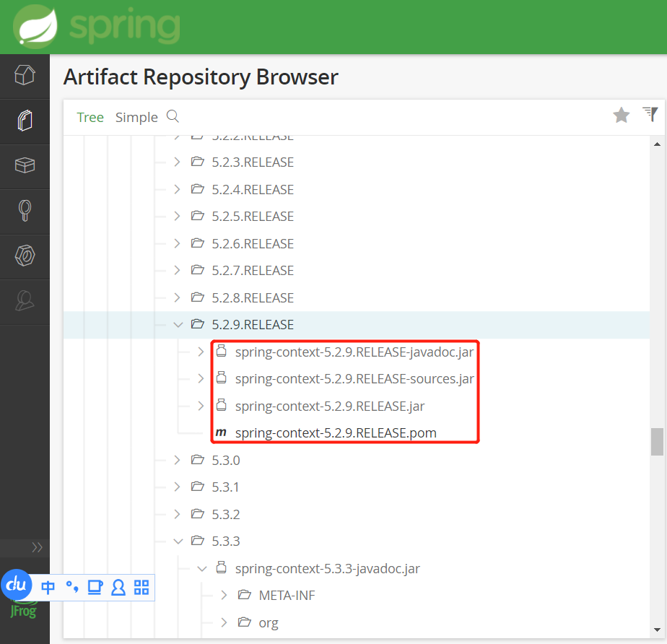Click the Maven m icon of pom file
The width and height of the screenshot is (667, 644).
(221, 432)
